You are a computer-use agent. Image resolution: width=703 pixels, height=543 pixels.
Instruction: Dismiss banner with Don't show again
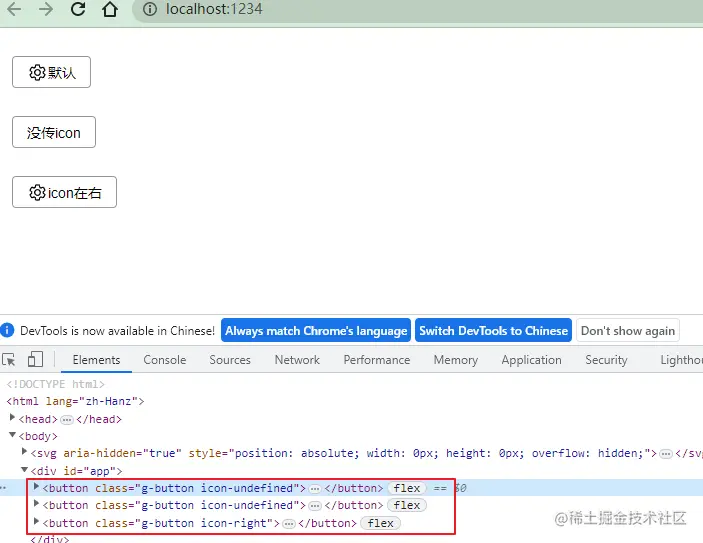coord(628,330)
